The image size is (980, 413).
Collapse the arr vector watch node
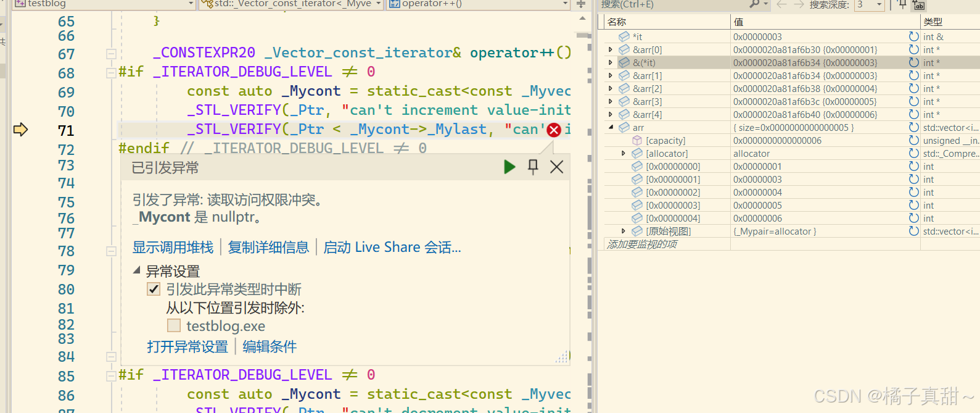coord(611,127)
